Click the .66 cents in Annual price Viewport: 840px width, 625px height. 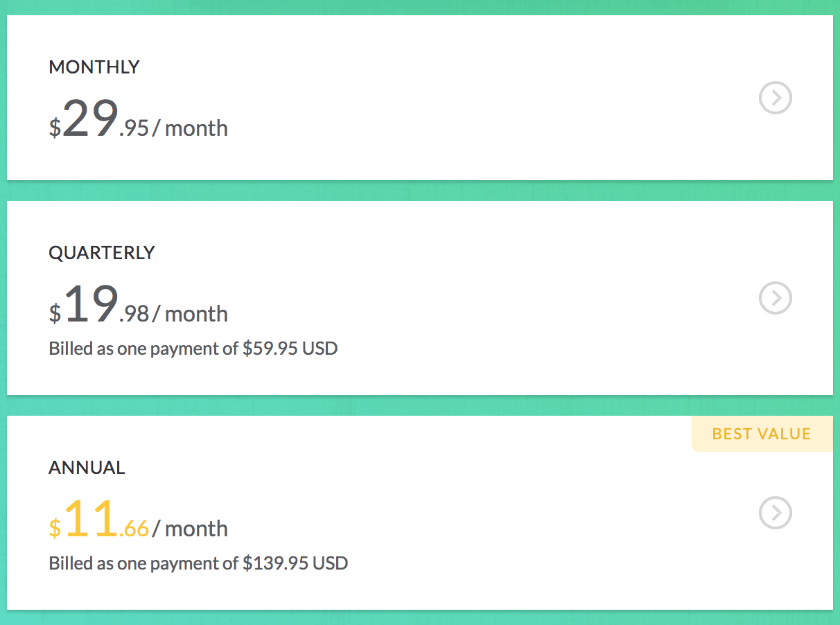click(134, 529)
